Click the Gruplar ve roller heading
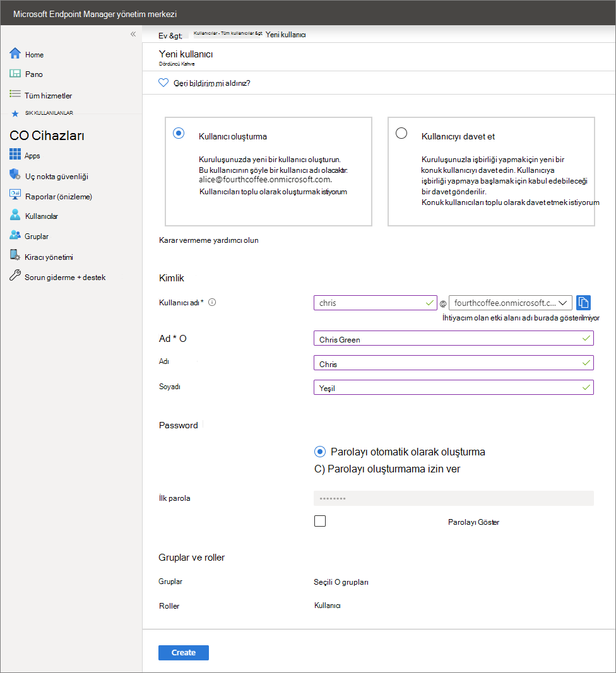616x673 pixels. (192, 558)
